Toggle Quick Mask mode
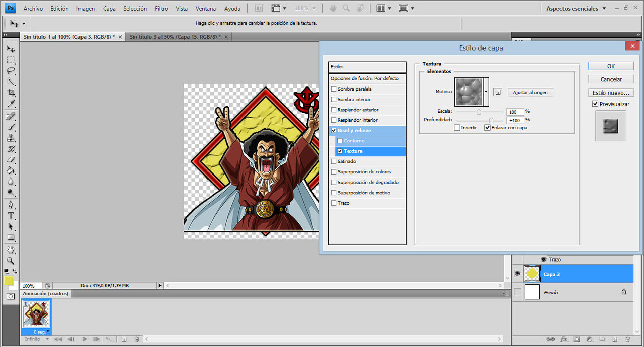This screenshot has height=347, width=644. pyautogui.click(x=11, y=296)
